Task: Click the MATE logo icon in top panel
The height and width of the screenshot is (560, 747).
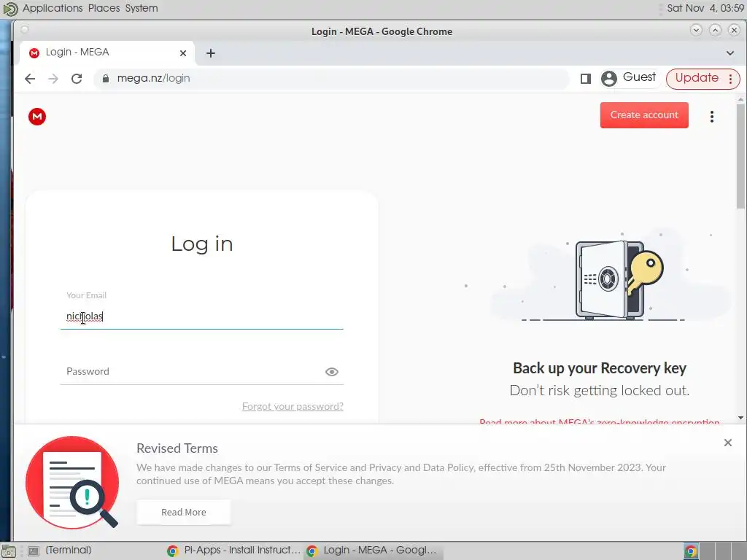Action: 10,9
